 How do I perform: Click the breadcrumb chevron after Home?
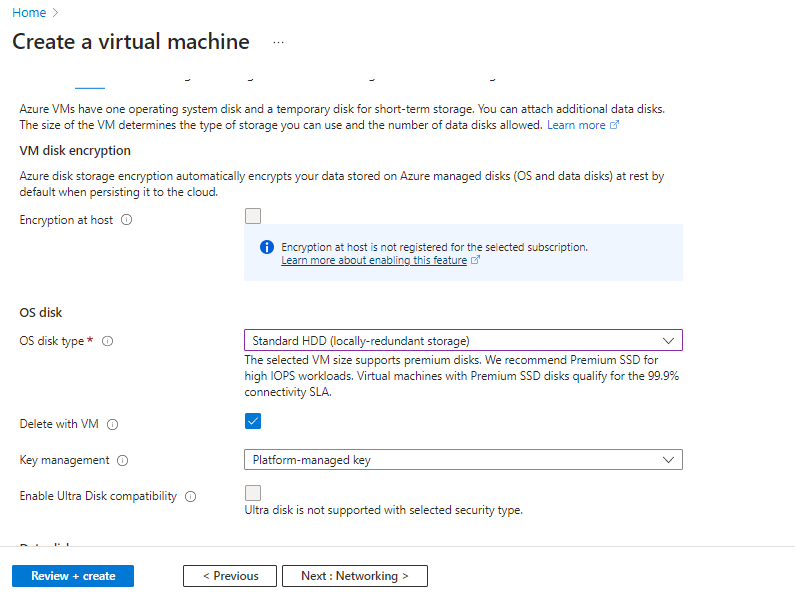click(56, 13)
